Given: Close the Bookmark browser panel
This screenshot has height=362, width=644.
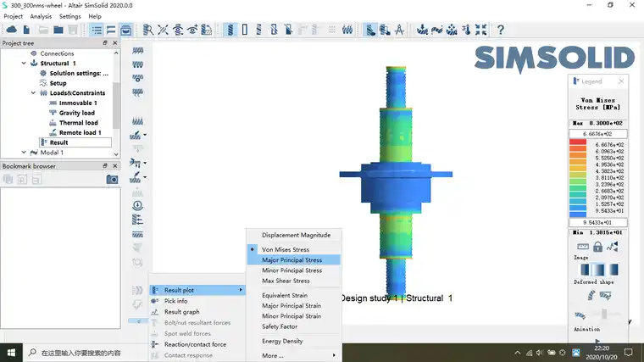Looking at the screenshot, I should (x=115, y=166).
